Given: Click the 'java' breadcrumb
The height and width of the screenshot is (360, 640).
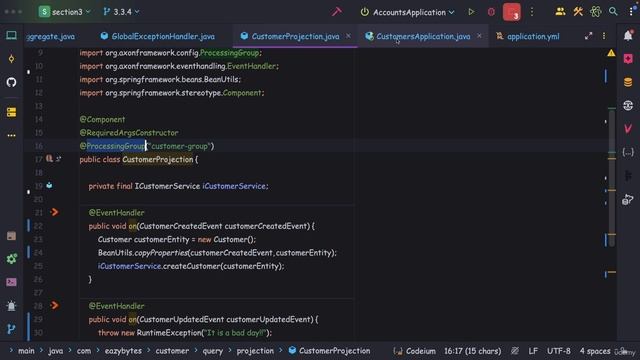Looking at the screenshot, I should point(56,351).
